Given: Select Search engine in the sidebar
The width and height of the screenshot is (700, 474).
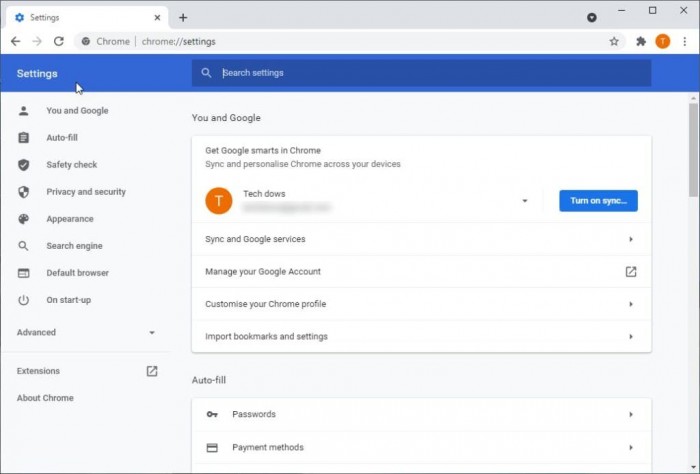Looking at the screenshot, I should click(74, 246).
